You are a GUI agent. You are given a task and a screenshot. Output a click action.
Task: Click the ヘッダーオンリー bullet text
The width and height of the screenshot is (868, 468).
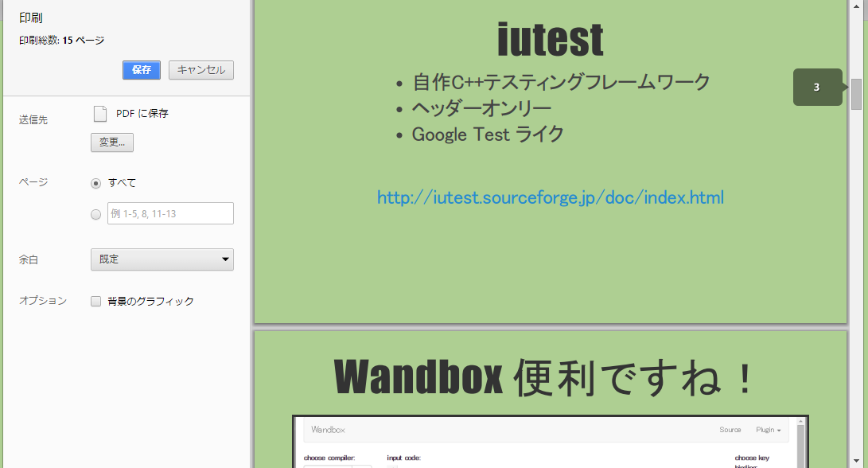[x=481, y=108]
